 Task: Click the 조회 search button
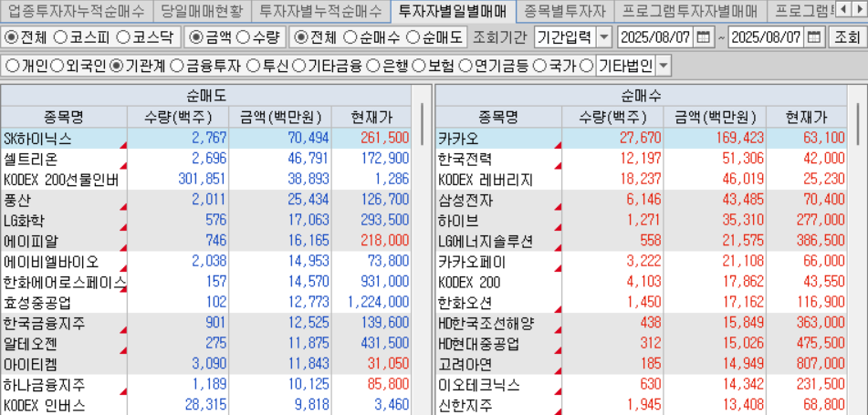847,37
